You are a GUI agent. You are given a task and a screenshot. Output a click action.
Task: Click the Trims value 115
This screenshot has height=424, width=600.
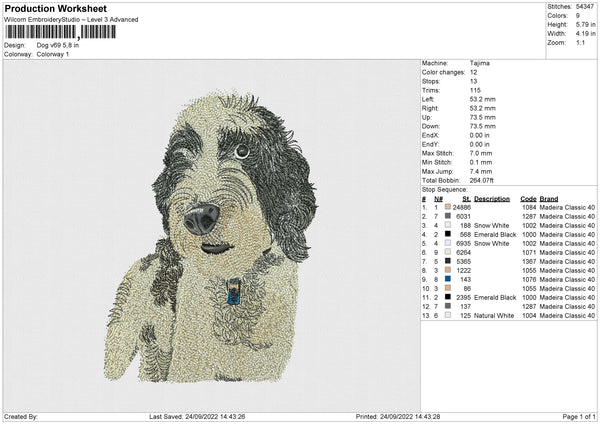tap(475, 90)
